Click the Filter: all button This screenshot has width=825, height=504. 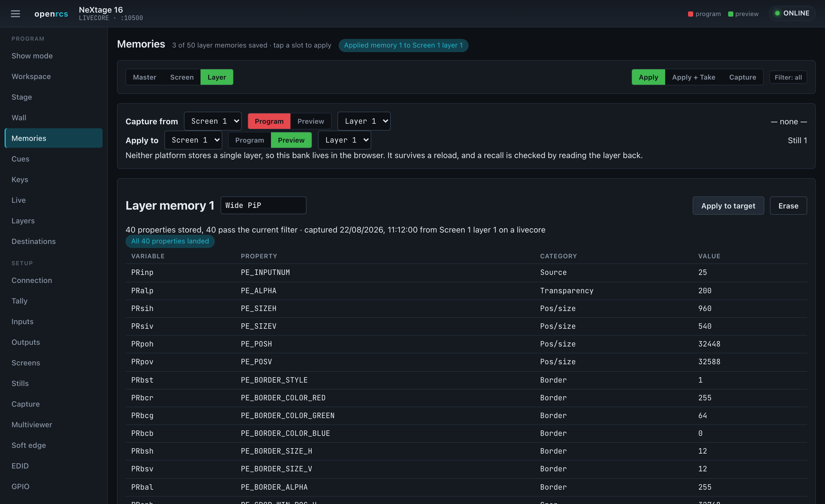tap(788, 77)
